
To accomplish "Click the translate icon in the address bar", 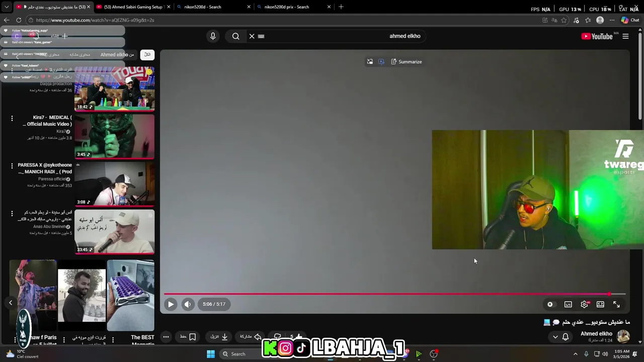I will pyautogui.click(x=554, y=20).
